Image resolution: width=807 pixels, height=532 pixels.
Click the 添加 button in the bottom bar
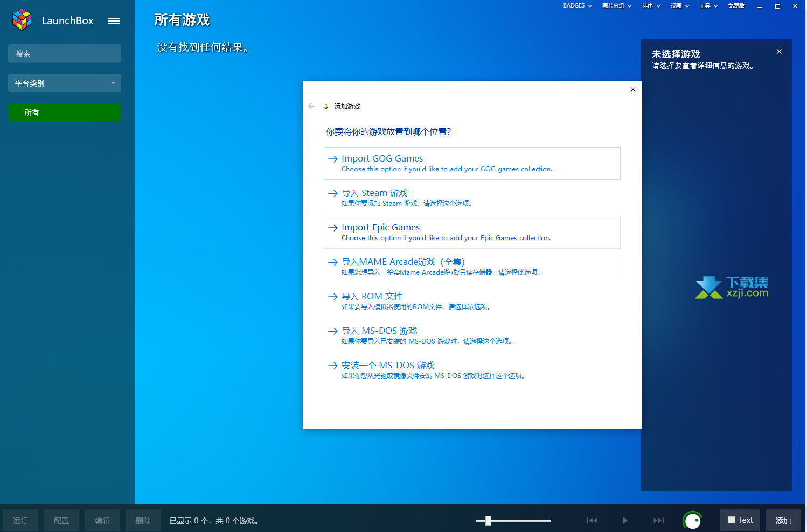(783, 520)
